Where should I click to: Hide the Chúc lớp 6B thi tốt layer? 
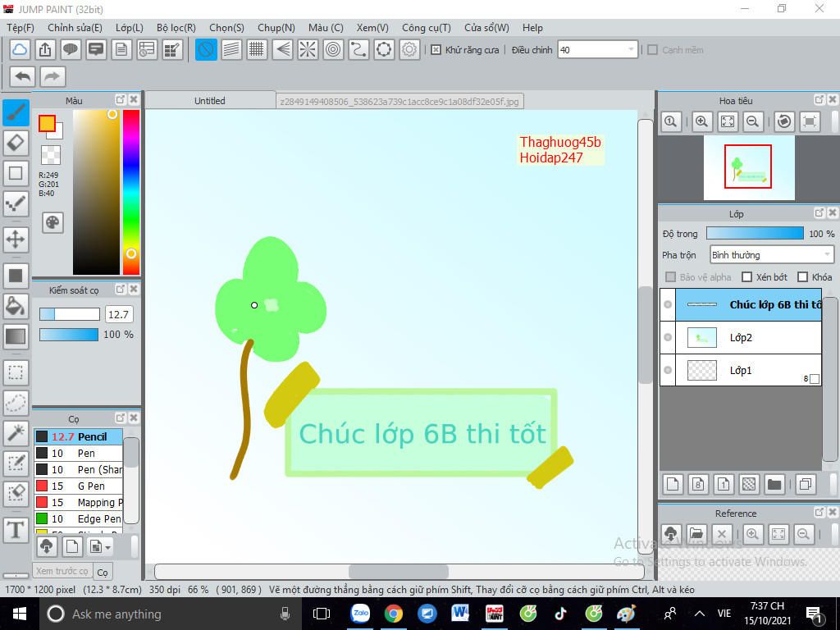click(x=668, y=304)
